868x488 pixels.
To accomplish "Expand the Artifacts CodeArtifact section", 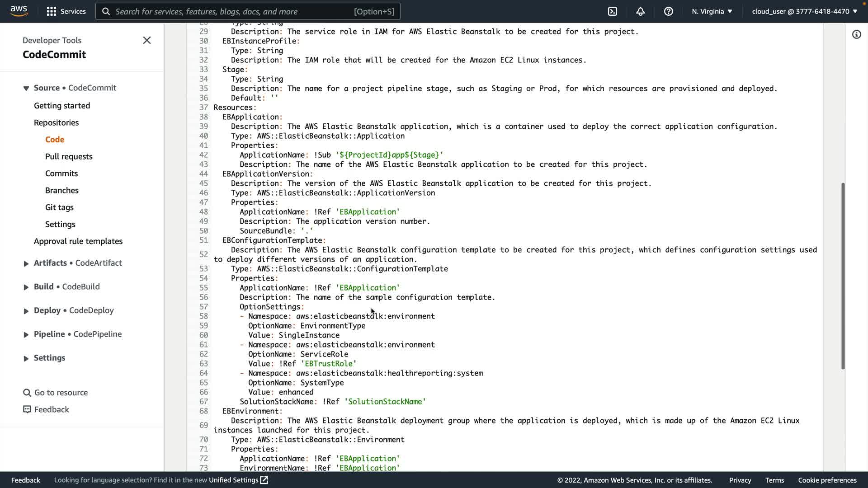I will pos(26,263).
